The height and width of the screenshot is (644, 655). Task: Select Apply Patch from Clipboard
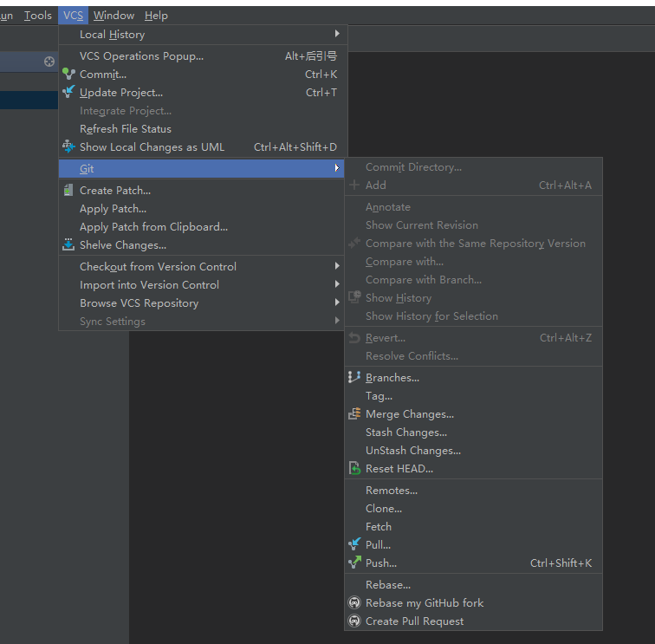coord(203,227)
